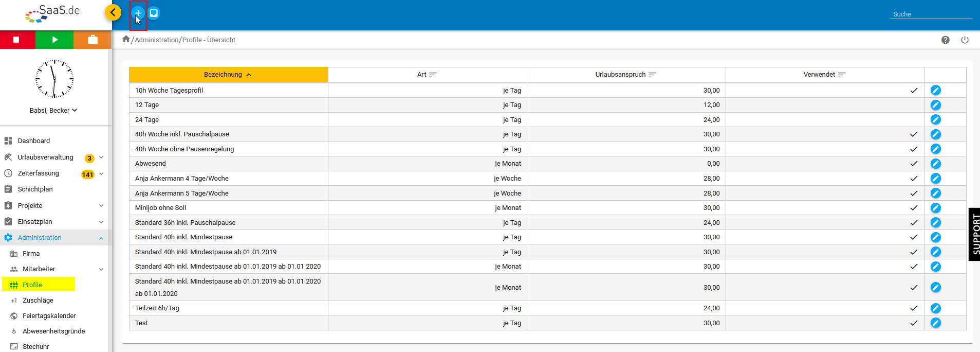Click the power logout icon
This screenshot has height=352, width=980.
pos(965,40)
